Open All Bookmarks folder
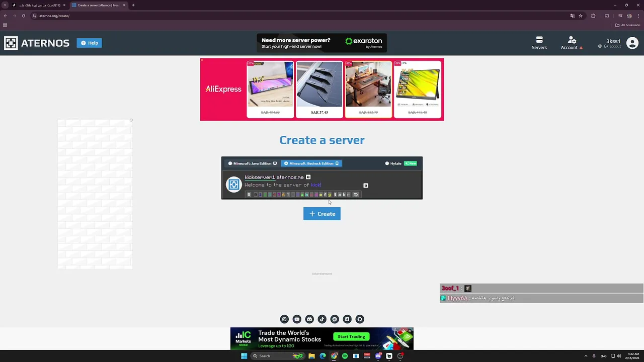This screenshot has width=644, height=362. pyautogui.click(x=628, y=25)
